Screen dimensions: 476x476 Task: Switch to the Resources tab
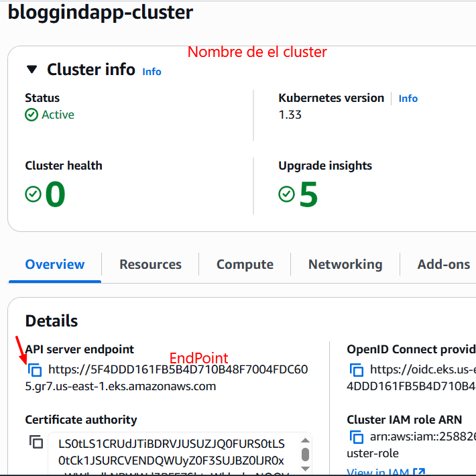coord(150,264)
